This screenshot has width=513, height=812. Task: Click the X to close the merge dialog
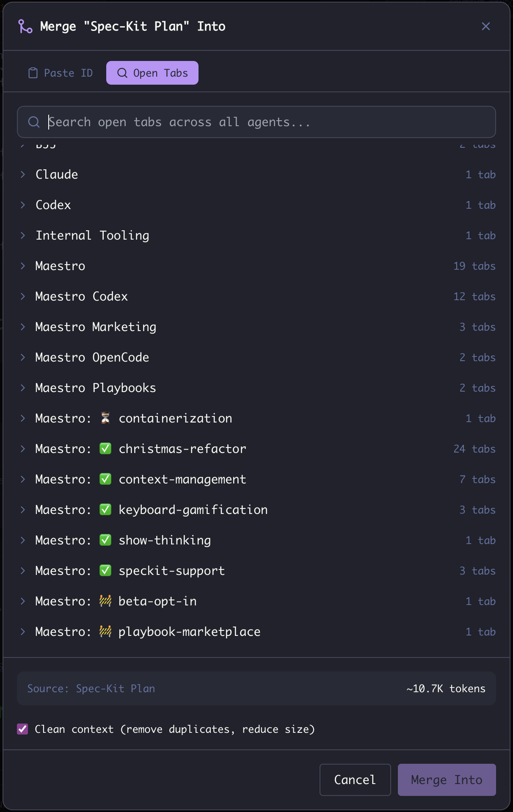point(485,26)
